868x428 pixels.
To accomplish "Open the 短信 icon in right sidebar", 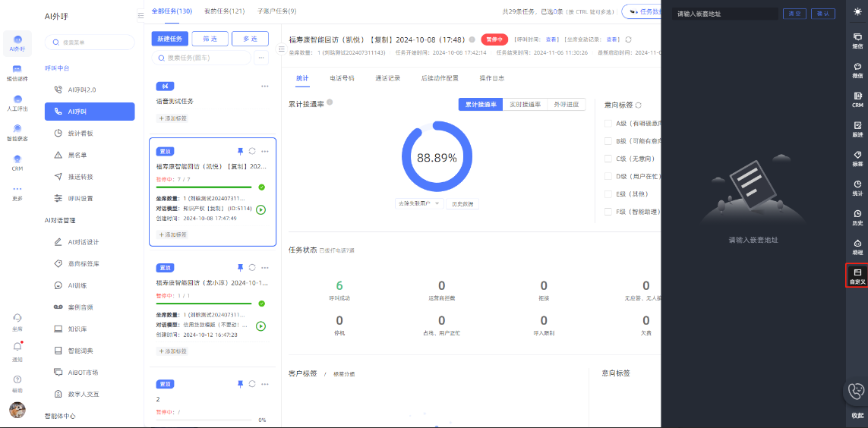I will pyautogui.click(x=857, y=40).
